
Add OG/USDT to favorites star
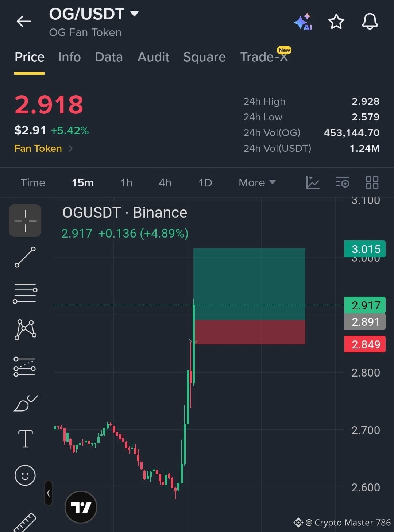336,22
